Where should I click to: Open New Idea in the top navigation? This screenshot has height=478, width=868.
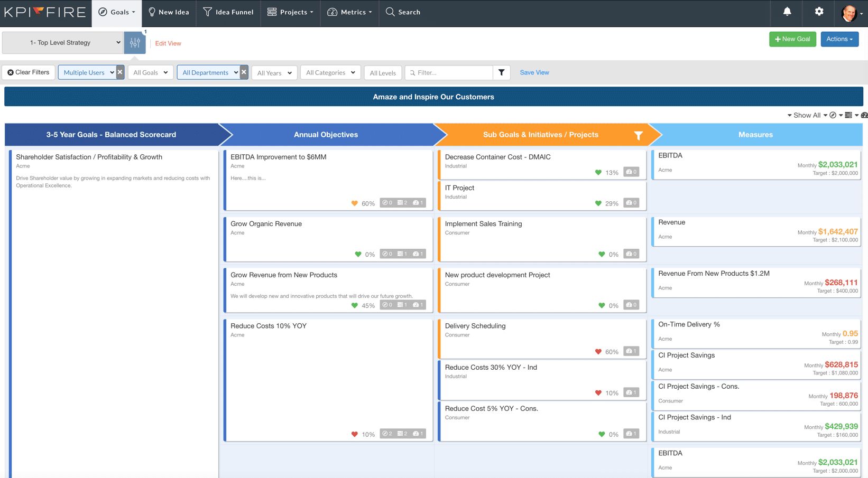click(169, 12)
